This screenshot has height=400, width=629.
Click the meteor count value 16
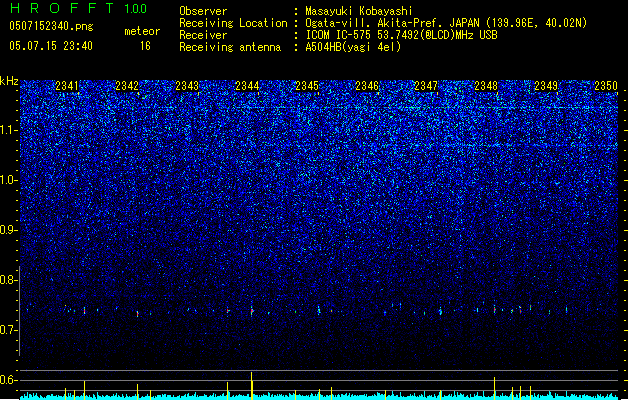coord(145,46)
